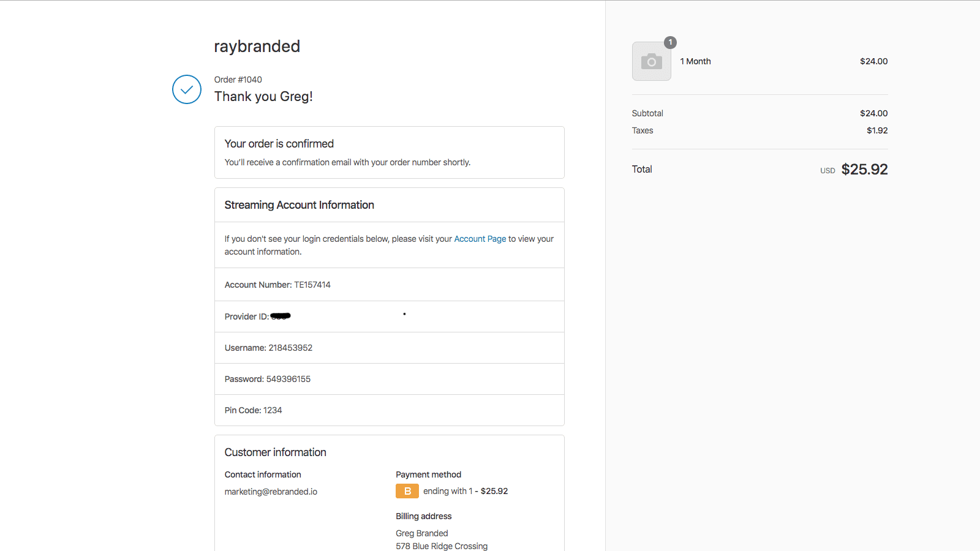Select the Billing address name Greg Branded
The height and width of the screenshot is (551, 980).
tap(421, 533)
